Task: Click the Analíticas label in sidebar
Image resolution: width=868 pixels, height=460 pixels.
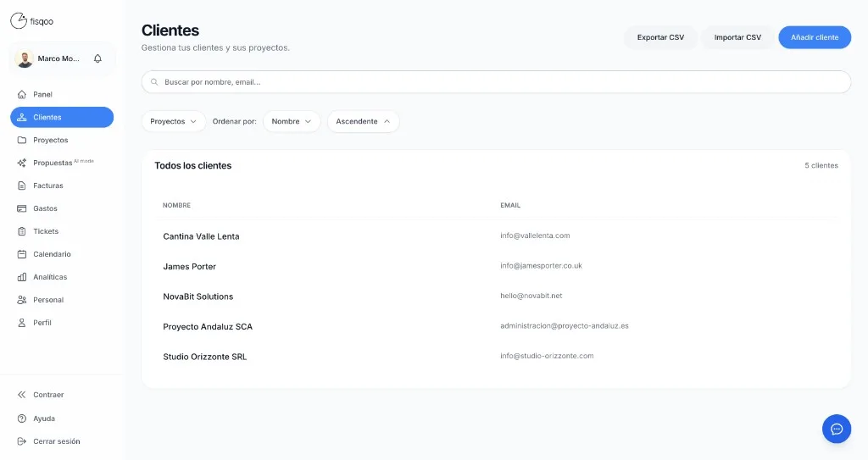Action: point(50,277)
